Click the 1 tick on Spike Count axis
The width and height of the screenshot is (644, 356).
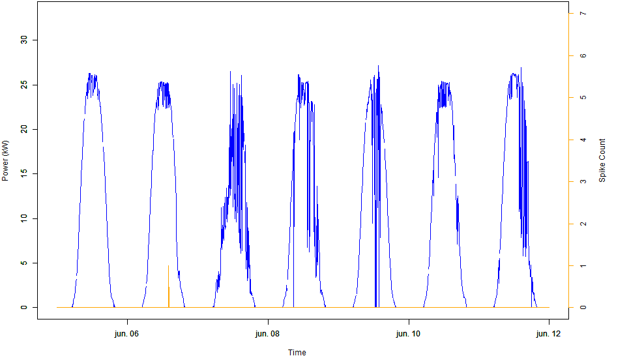coord(583,265)
